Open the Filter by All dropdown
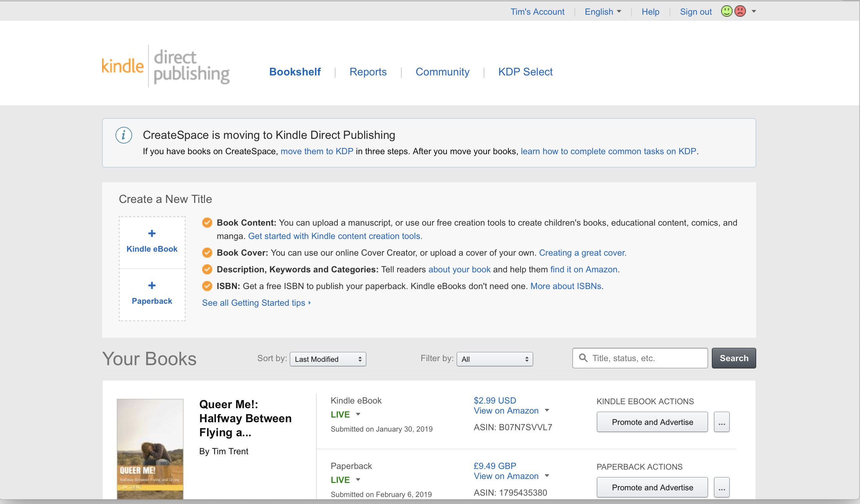The width and height of the screenshot is (860, 504). tap(495, 359)
